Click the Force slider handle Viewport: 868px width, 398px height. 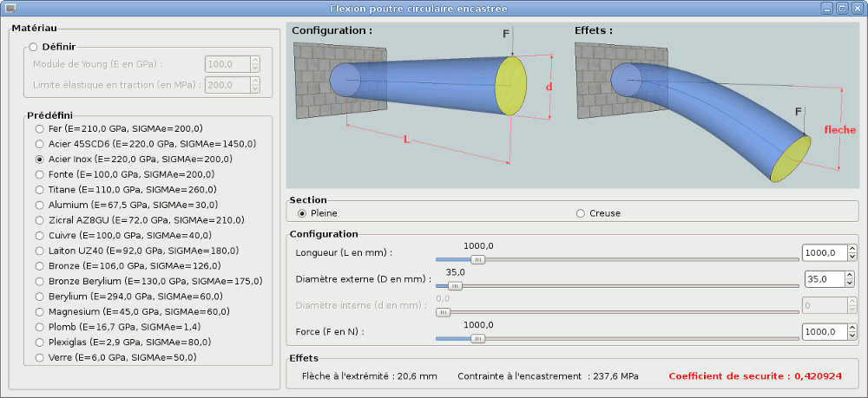pos(477,338)
